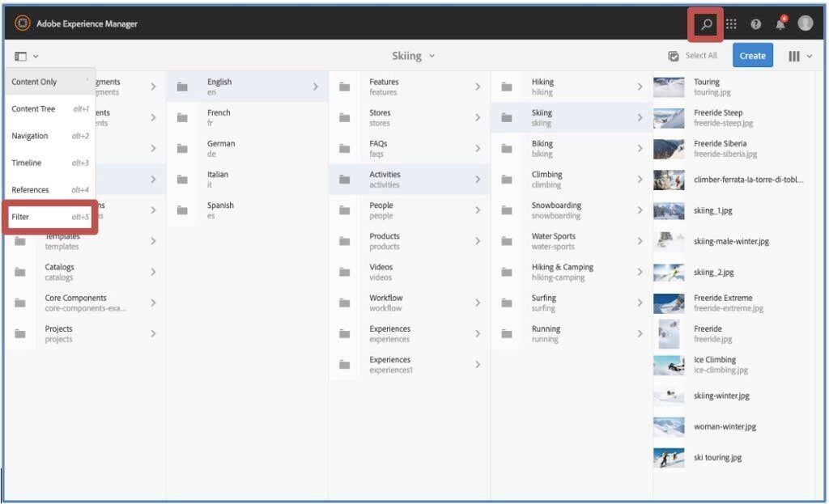Open the Italian language folder
Viewport: 829px width, 504px height.
point(247,179)
